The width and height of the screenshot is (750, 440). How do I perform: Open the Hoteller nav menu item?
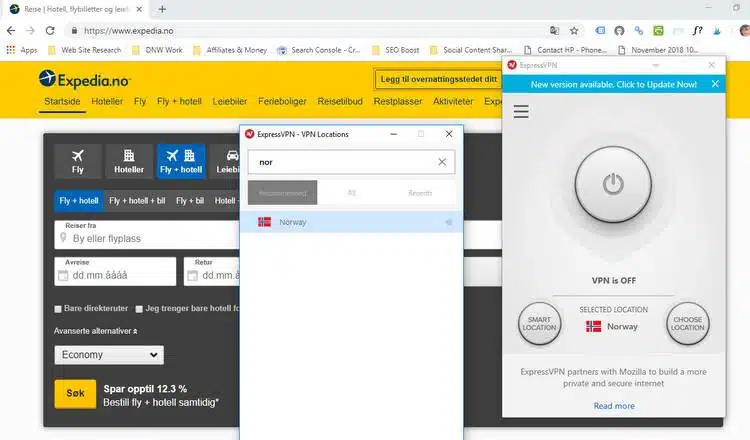click(x=107, y=101)
